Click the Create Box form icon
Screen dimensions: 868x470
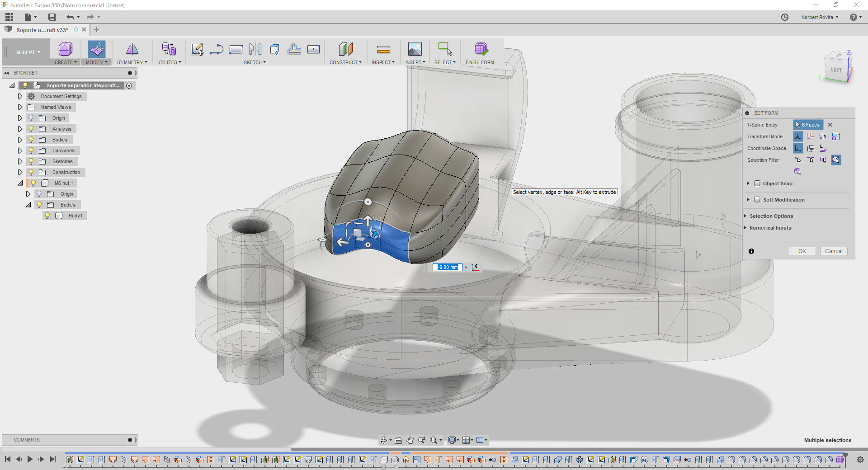tap(66, 49)
